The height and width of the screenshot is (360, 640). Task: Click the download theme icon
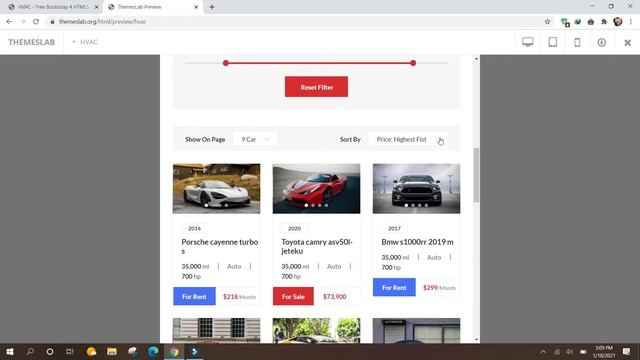[602, 42]
